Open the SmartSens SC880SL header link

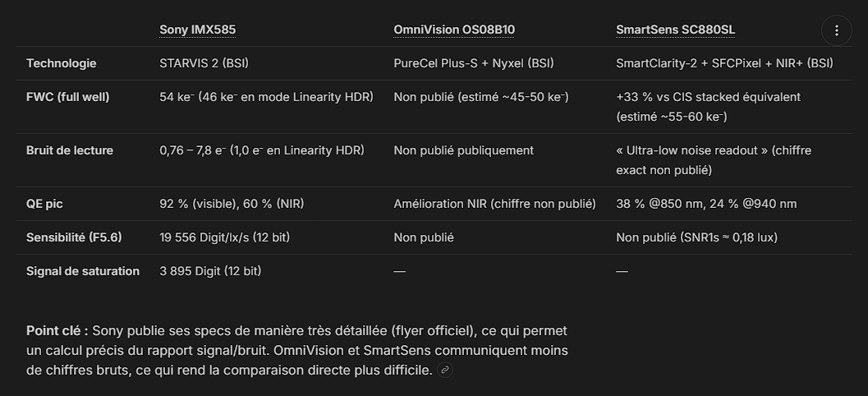tap(675, 30)
